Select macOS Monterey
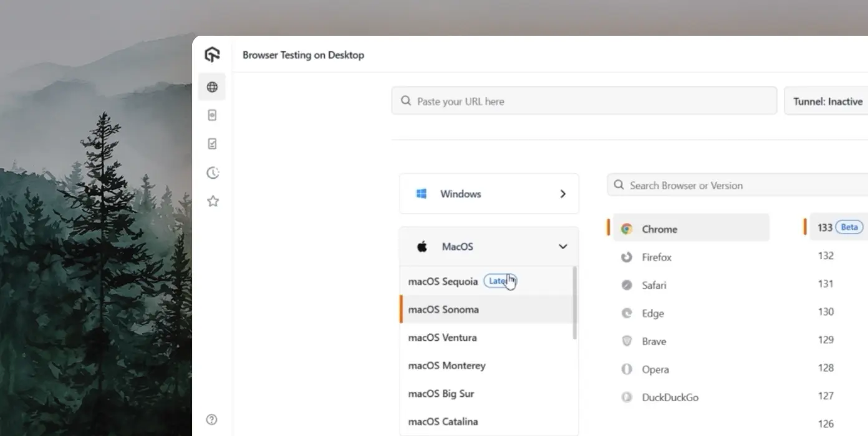 488,366
